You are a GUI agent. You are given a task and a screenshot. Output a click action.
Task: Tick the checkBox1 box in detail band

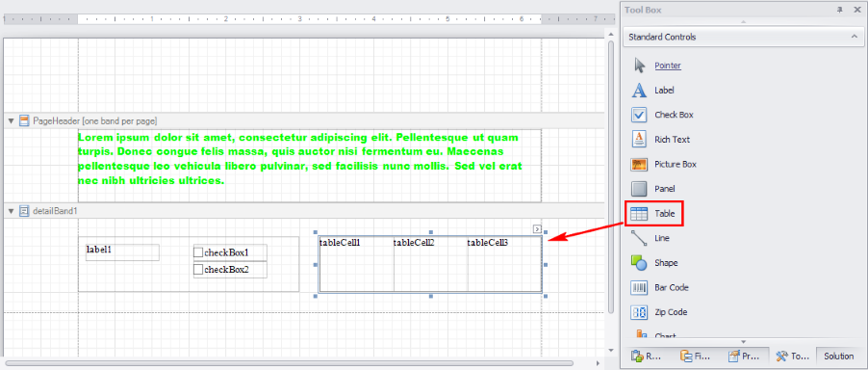point(198,252)
